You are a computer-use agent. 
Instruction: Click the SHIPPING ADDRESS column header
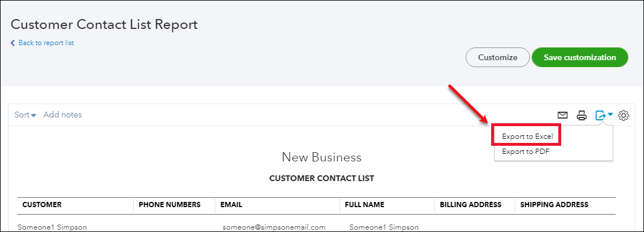coord(554,204)
